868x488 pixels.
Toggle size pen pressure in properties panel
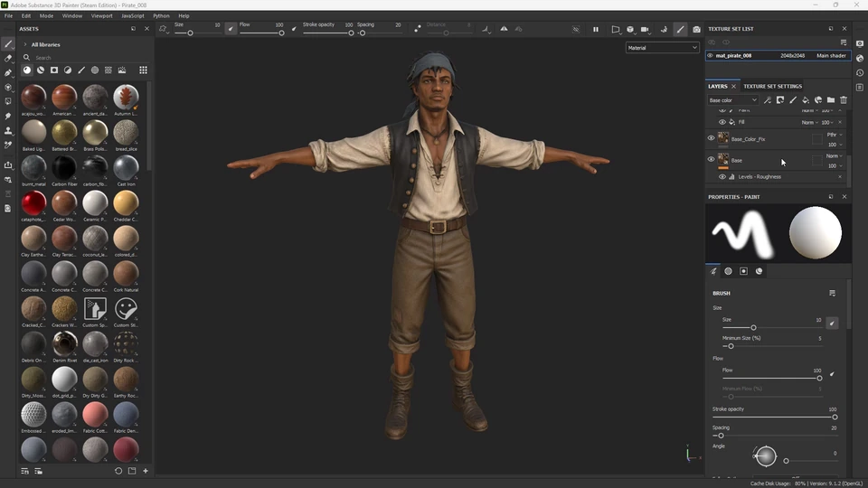[832, 324]
